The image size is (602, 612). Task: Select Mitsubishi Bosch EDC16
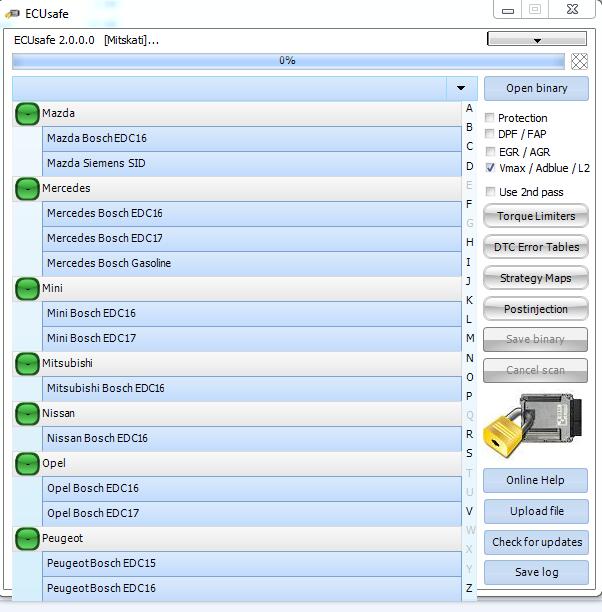coord(252,388)
